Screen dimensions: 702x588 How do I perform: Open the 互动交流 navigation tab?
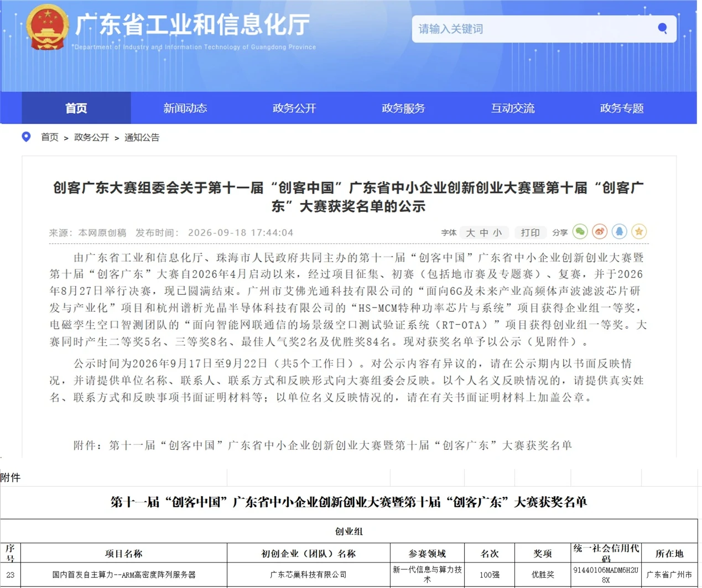click(513, 108)
